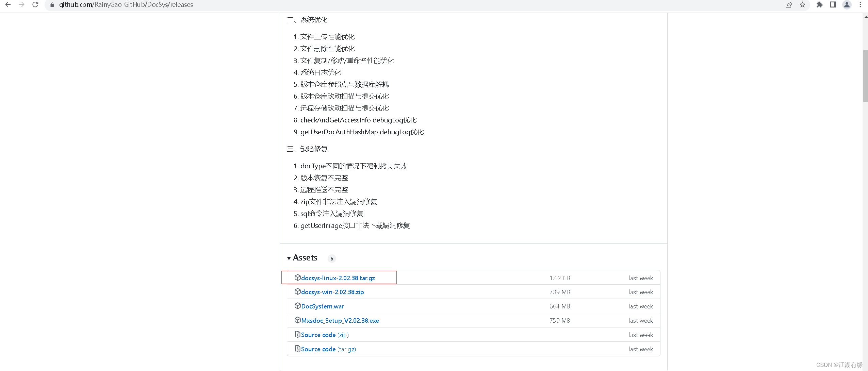Screen dimensions: 868x371
Task: Download Mxsdoc_Setup_V2.02.38.exe
Action: (340, 320)
